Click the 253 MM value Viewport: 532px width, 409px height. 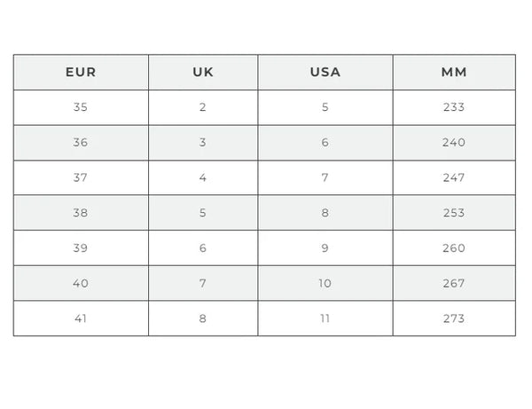pos(453,213)
